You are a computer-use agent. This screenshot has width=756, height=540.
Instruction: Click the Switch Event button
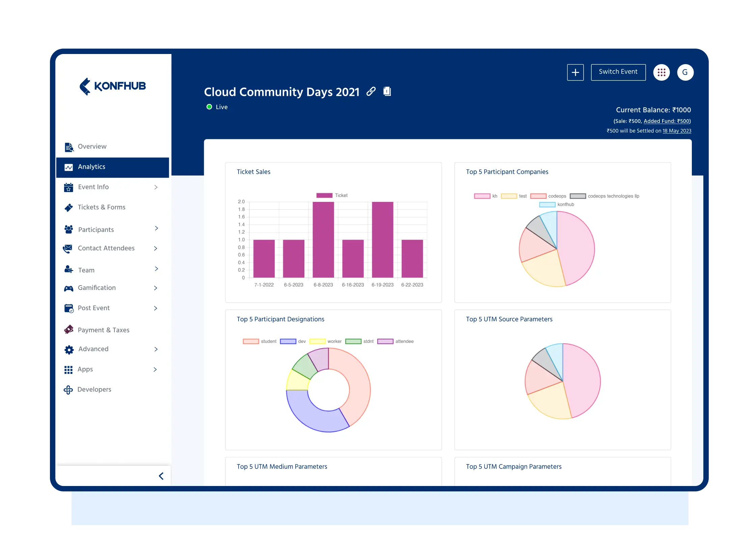(618, 72)
